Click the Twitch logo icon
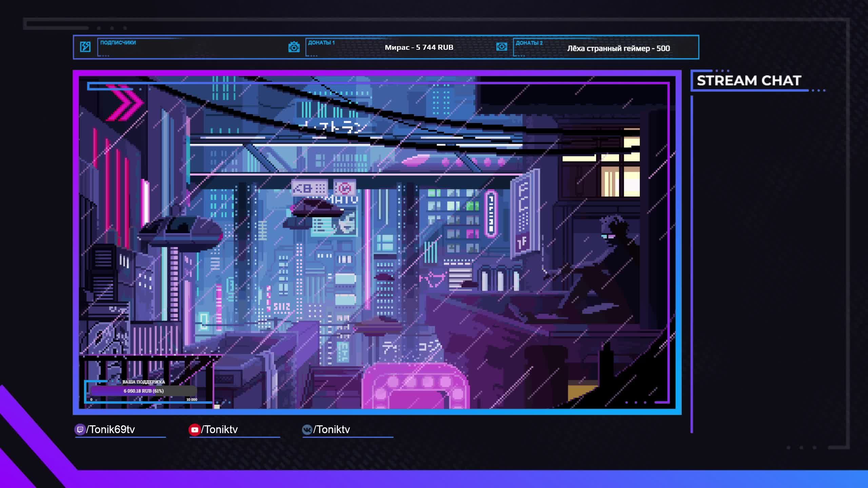Image resolution: width=868 pixels, height=488 pixels. point(80,430)
